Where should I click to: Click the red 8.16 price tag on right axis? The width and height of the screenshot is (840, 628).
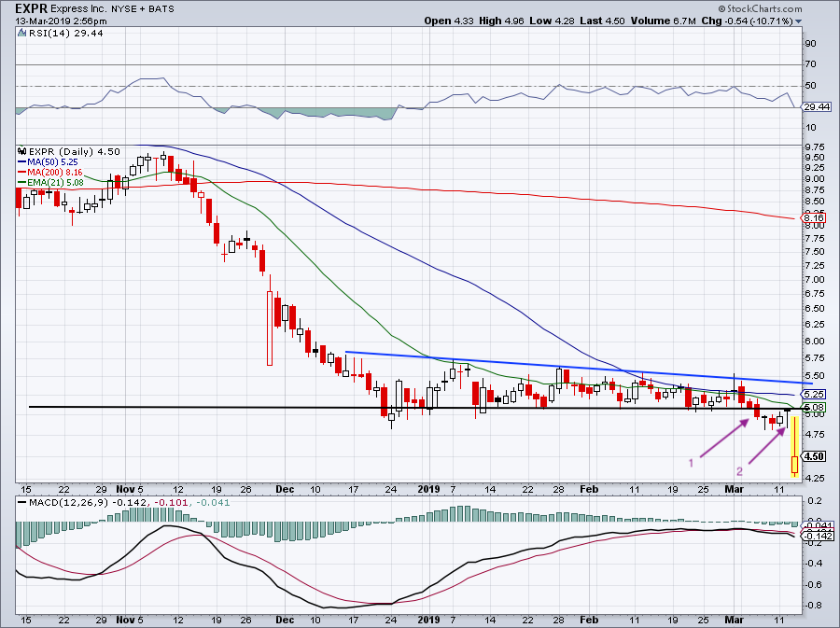[x=814, y=218]
